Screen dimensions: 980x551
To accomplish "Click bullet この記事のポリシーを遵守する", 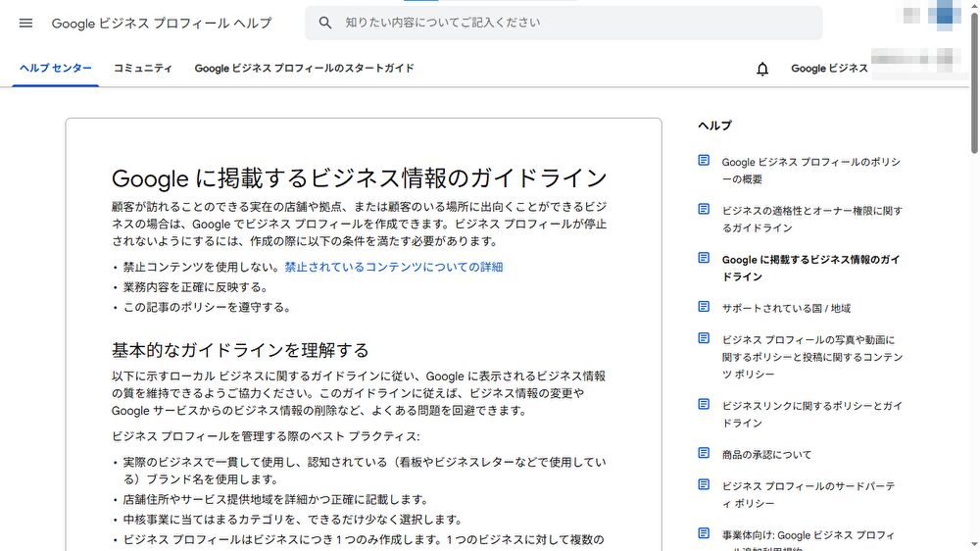I will (206, 307).
